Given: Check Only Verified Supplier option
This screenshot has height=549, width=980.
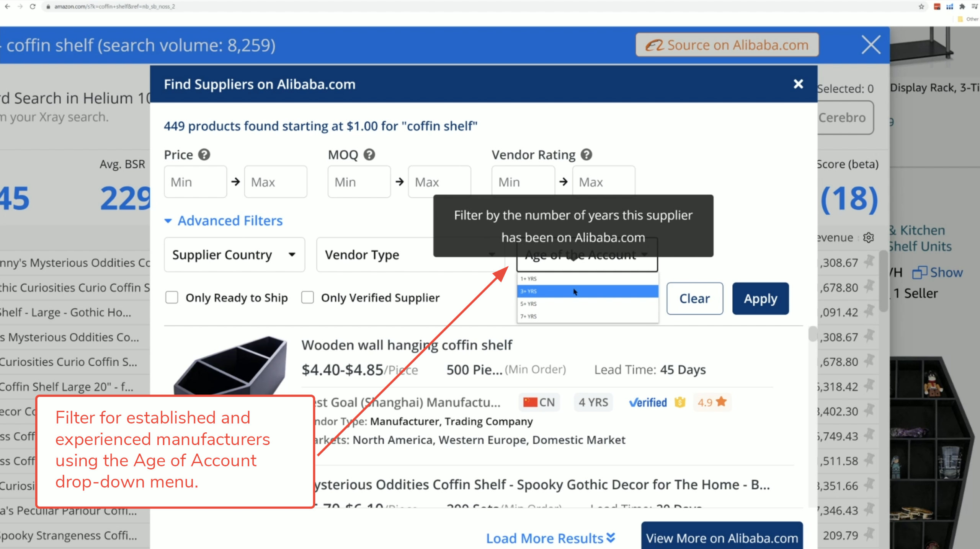Looking at the screenshot, I should pos(307,297).
